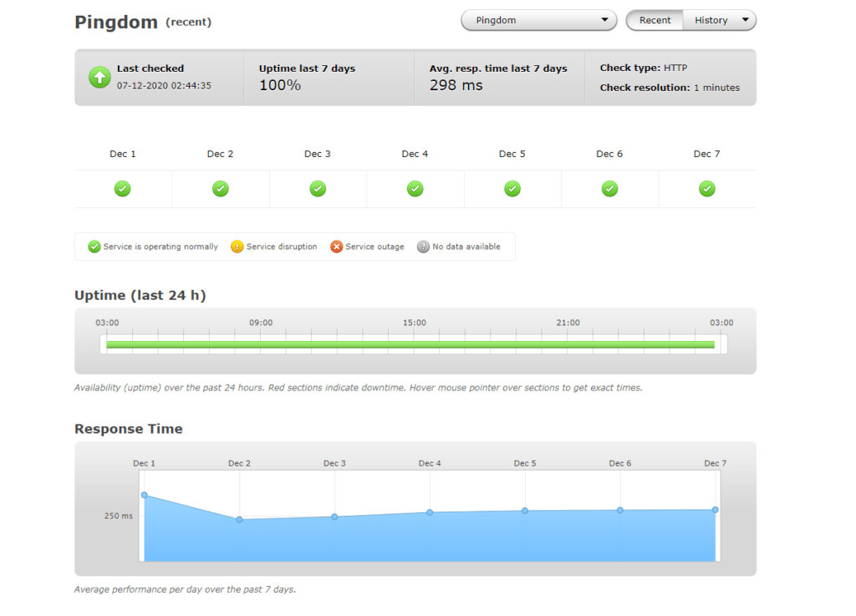Switch to the History view tab
Screen dimensions: 856x616
click(711, 20)
